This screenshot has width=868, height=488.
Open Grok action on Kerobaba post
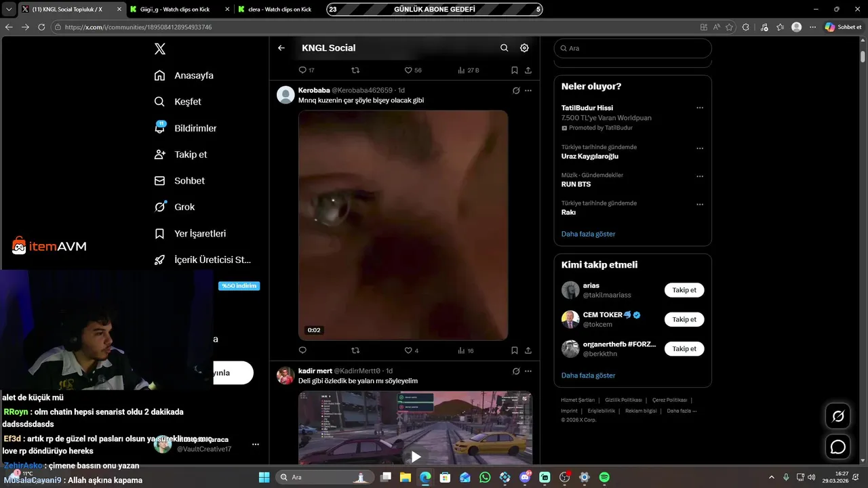(516, 90)
